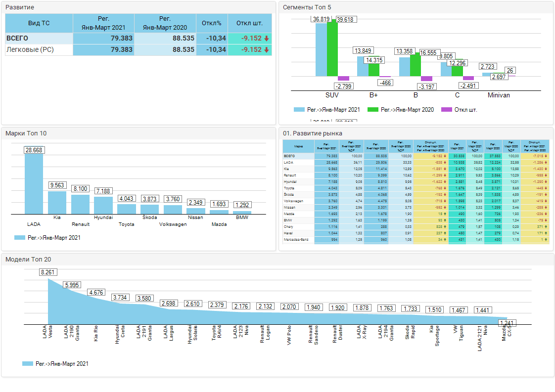The image size is (555, 392).
Task: Click the green up arrow next to Haval's 237
Action: (x=446, y=232)
